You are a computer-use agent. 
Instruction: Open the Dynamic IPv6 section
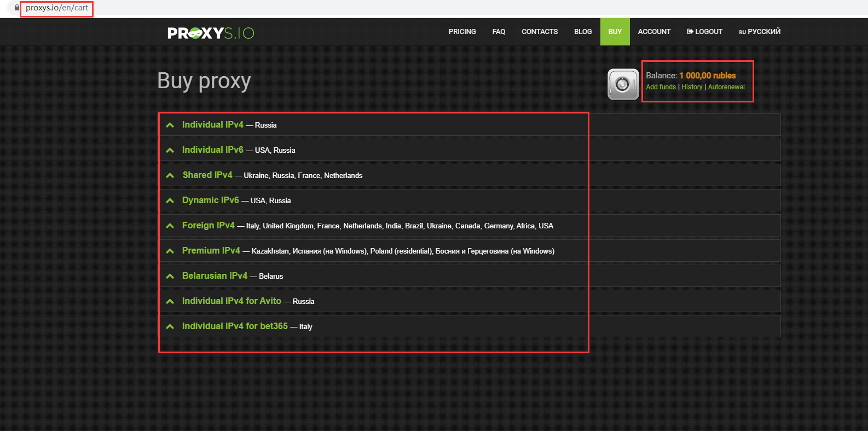click(210, 200)
